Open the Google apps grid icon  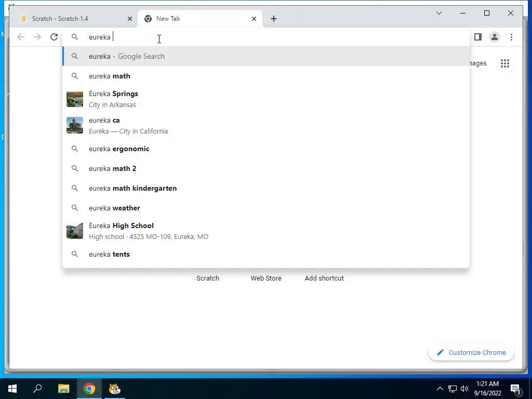pos(505,63)
